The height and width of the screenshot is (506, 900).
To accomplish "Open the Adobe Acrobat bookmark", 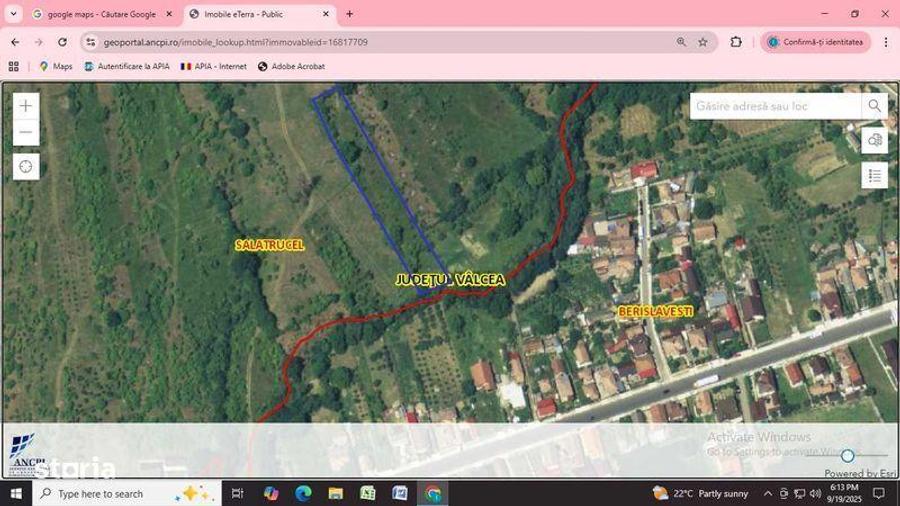I will pyautogui.click(x=292, y=67).
